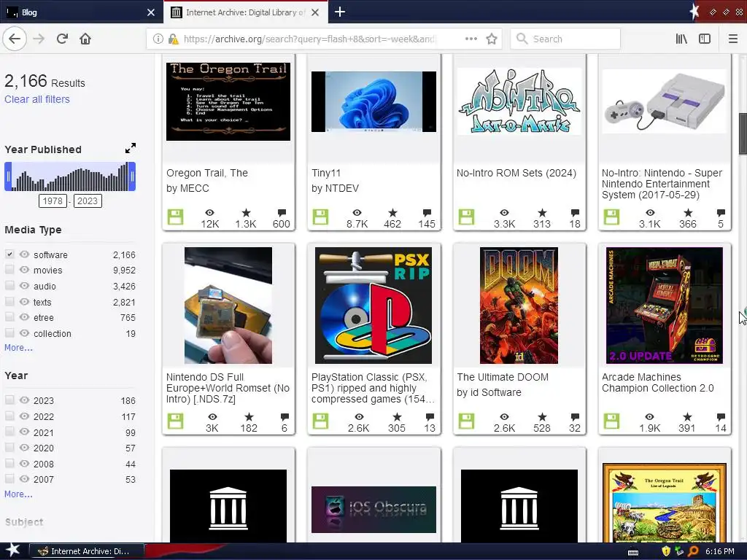Switch to the Blog tab
This screenshot has width=747, height=560.
[82, 12]
